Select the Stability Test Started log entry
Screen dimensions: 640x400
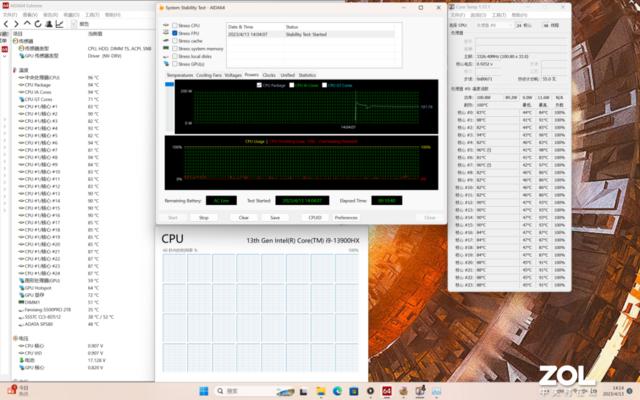[311, 34]
